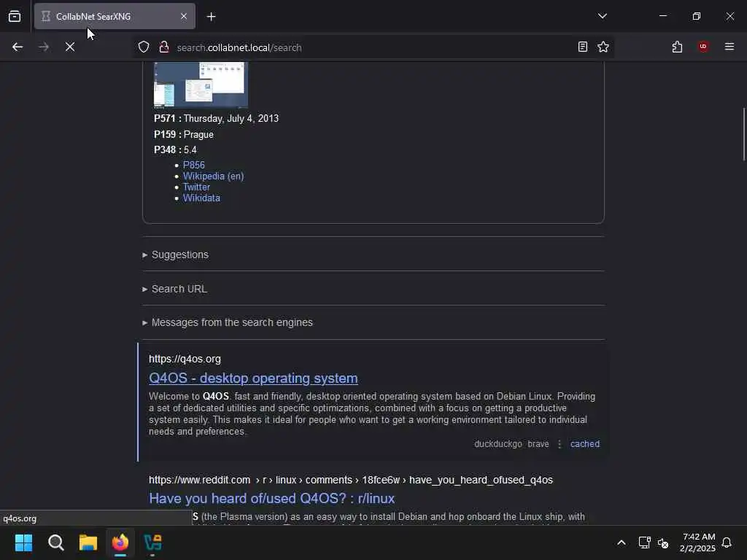Screen dimensions: 747x560
Task: Open the Q4OS result options menu dots
Action: [560, 444]
